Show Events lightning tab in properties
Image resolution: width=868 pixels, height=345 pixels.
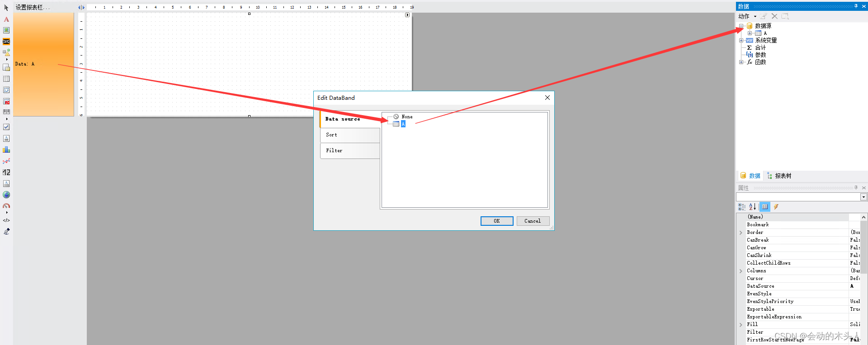pos(776,207)
